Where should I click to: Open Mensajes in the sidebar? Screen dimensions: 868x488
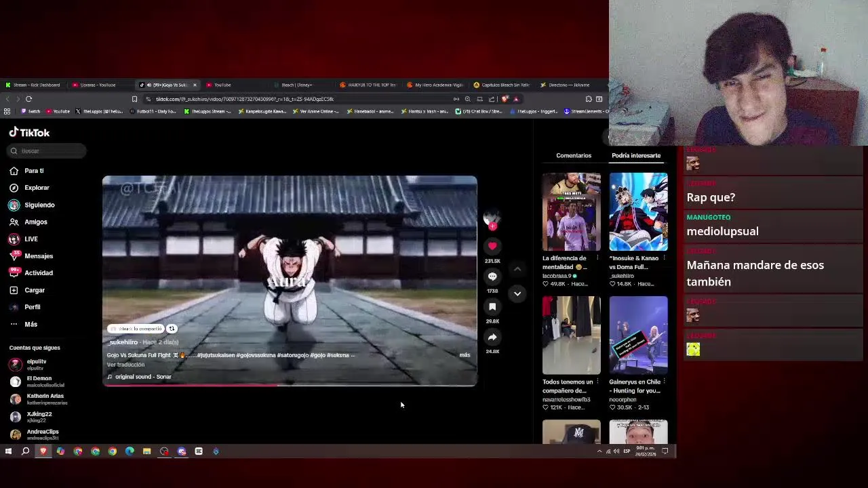[31, 256]
